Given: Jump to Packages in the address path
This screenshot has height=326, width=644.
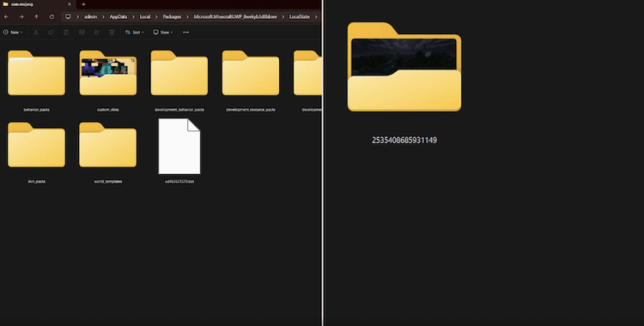Looking at the screenshot, I should [172, 17].
